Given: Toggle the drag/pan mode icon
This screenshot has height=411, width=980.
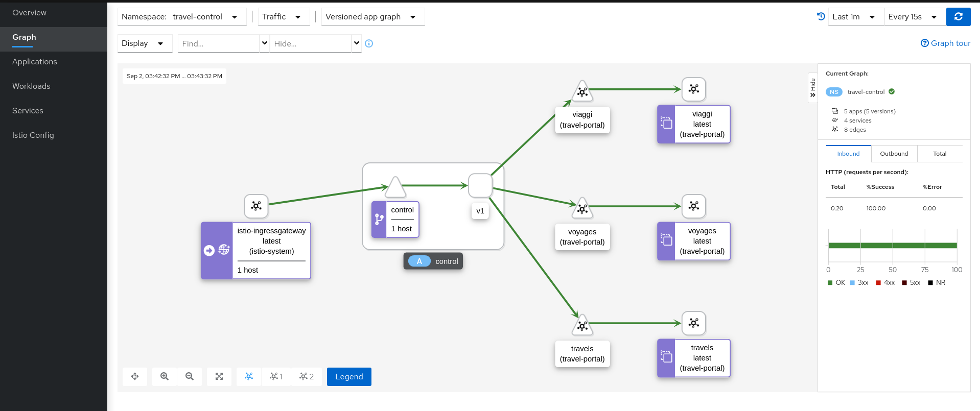Looking at the screenshot, I should click(x=135, y=376).
